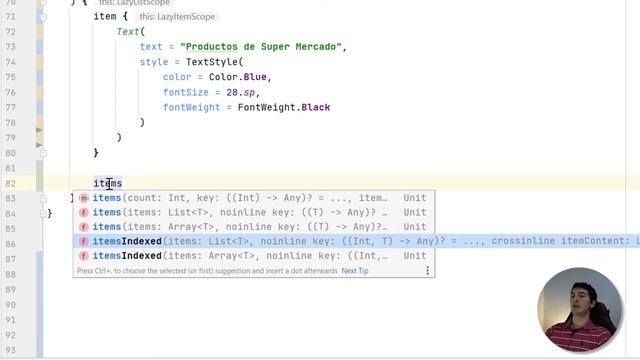Collapse code block fold marker at line 71
The height and width of the screenshot is (360, 640).
43,17
